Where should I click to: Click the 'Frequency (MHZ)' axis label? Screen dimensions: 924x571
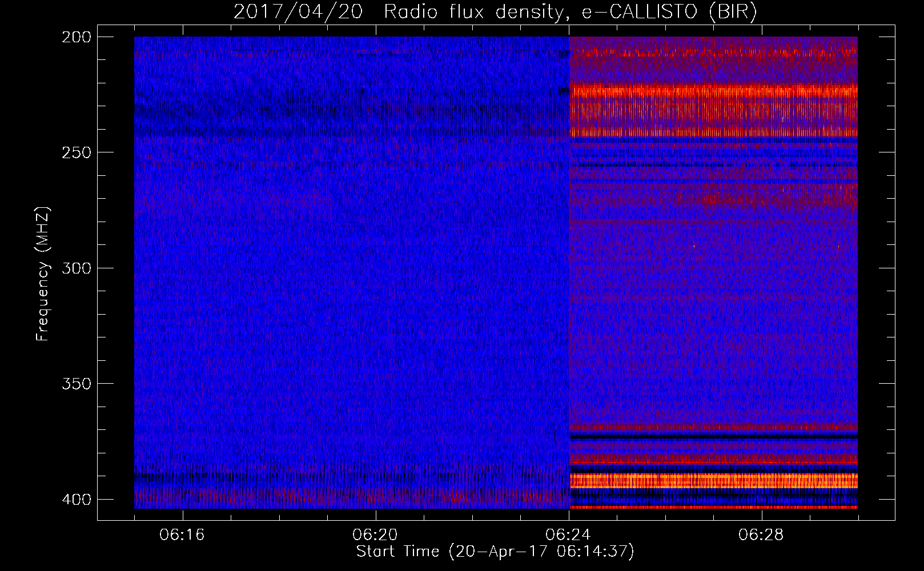pyautogui.click(x=43, y=274)
